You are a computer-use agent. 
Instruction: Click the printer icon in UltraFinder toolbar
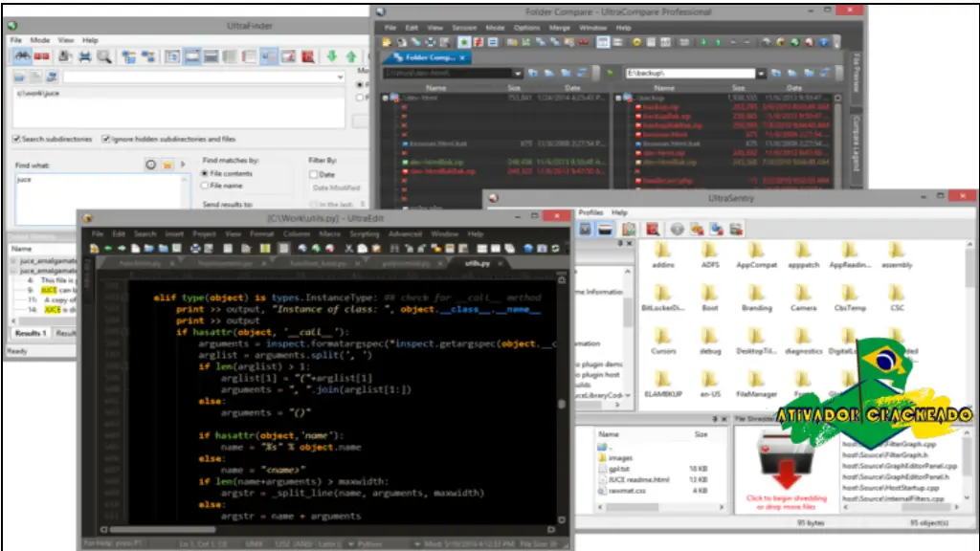tap(85, 56)
